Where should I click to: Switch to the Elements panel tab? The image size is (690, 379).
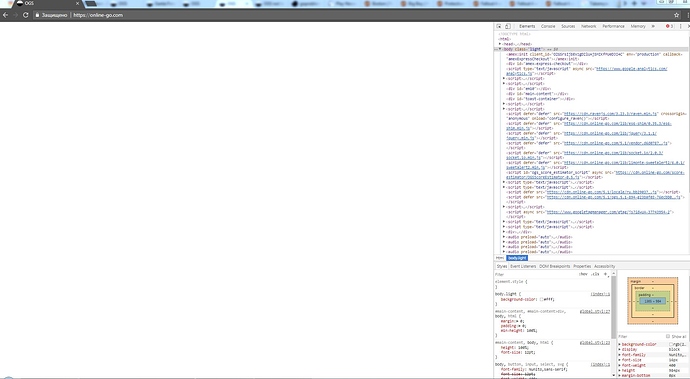(527, 26)
